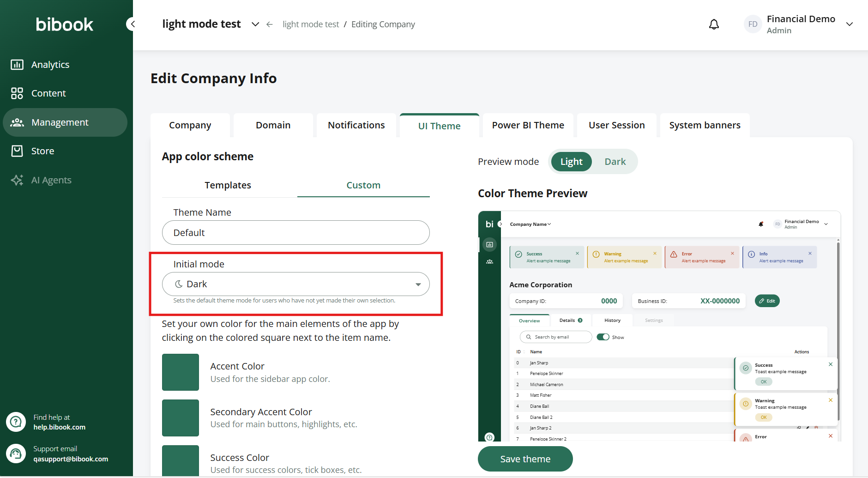Open the Content section icon
Screen dimensions: 868x478
(17, 93)
